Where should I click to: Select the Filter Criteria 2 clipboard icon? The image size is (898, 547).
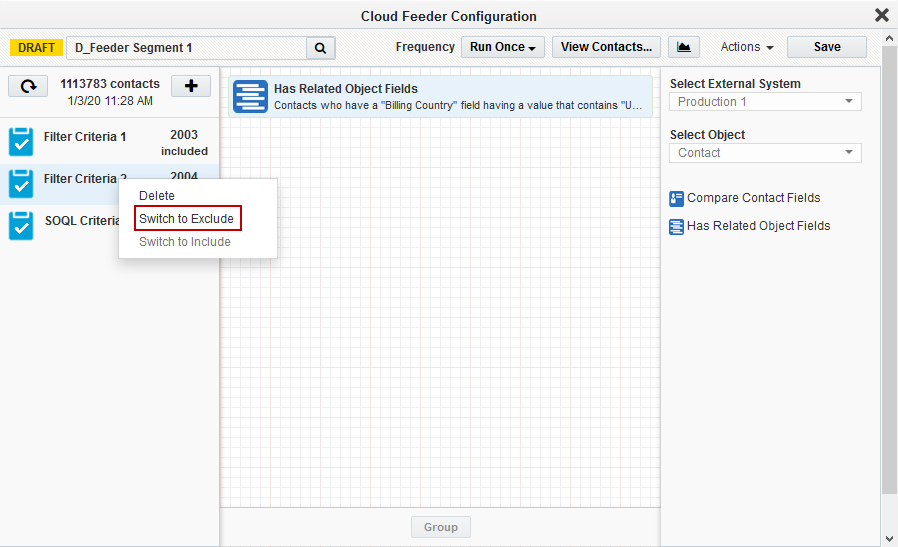pyautogui.click(x=21, y=183)
